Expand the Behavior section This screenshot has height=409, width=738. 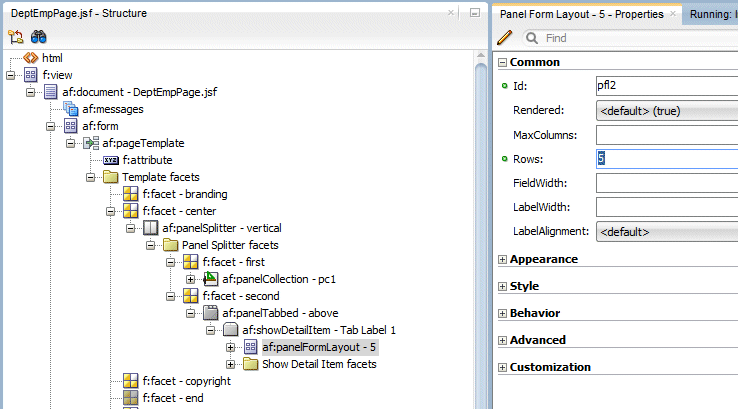click(x=503, y=313)
